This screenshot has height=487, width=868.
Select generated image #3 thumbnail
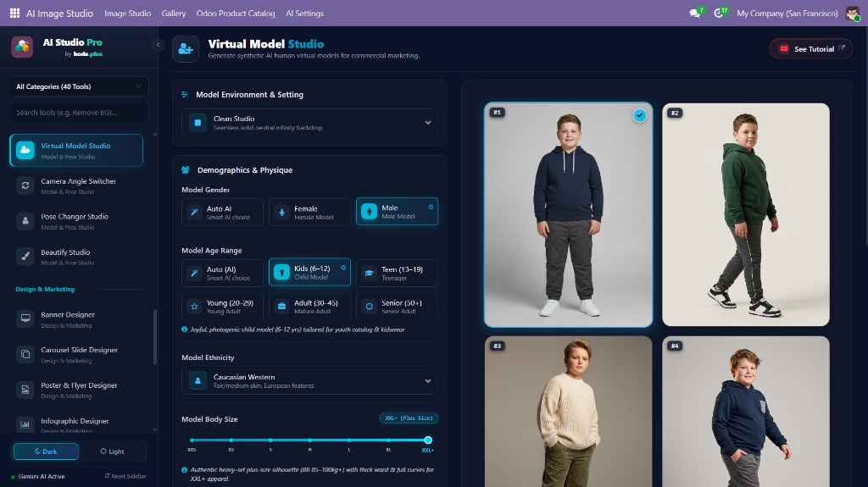[x=569, y=412]
